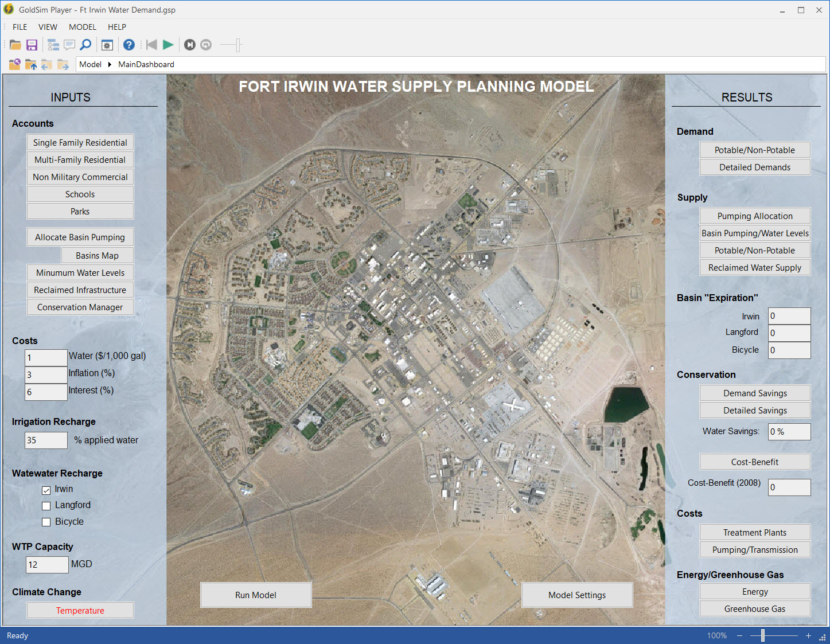830x644 pixels.
Task: Enable Irwin wastewater recharge checkbox
Action: [x=46, y=490]
